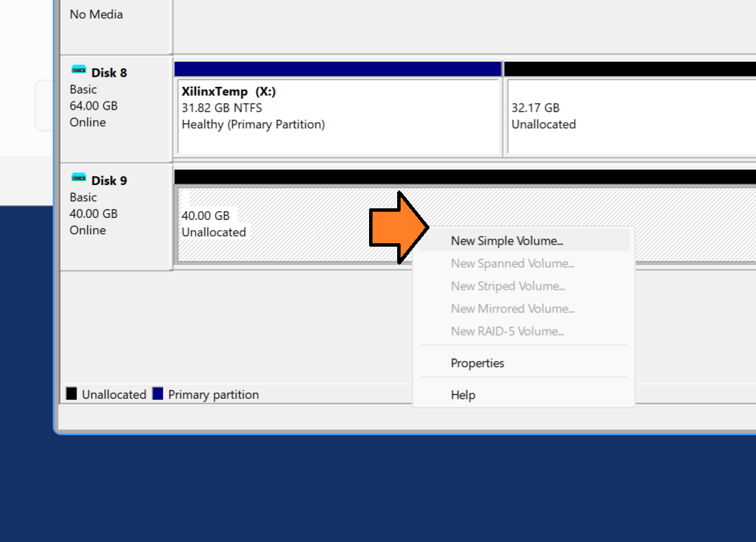The image size is (756, 542).
Task: Select the Disk 8 label text
Action: [109, 73]
